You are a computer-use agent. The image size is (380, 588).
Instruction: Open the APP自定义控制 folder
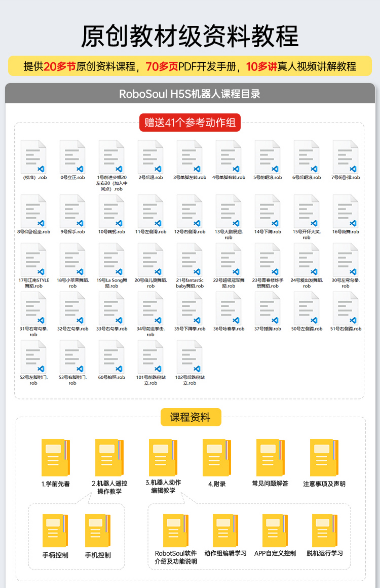(275, 530)
